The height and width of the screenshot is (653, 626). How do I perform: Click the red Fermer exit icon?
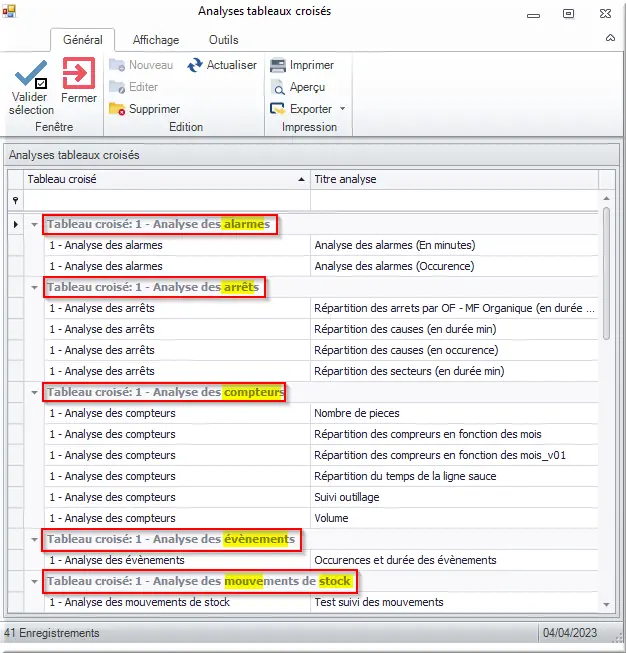[x=79, y=73]
